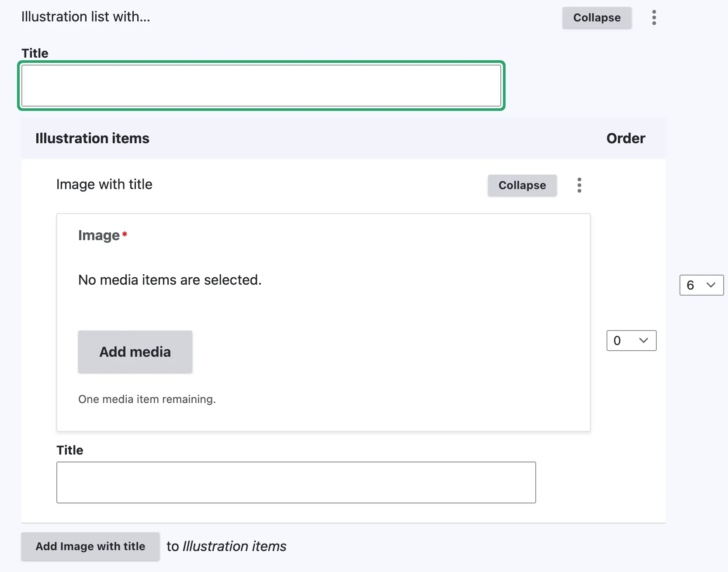Focus the top Title field of the illustration list
Viewport: 728px width, 572px height.
click(261, 86)
